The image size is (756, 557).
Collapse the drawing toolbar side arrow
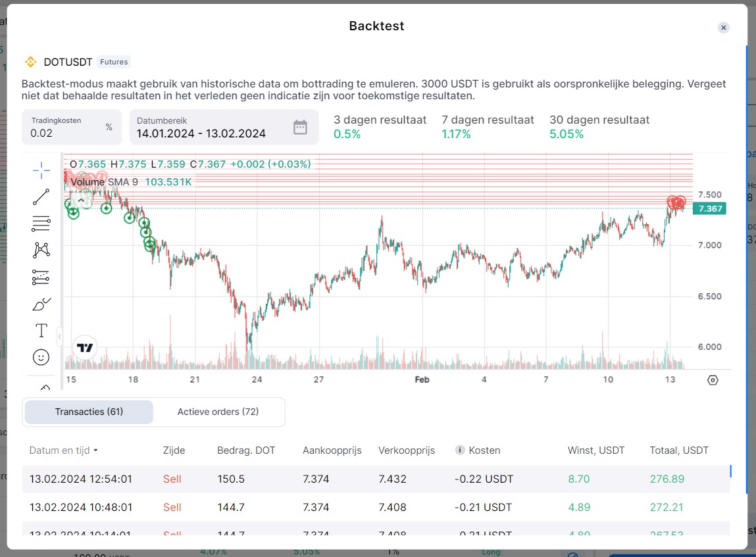click(59, 337)
